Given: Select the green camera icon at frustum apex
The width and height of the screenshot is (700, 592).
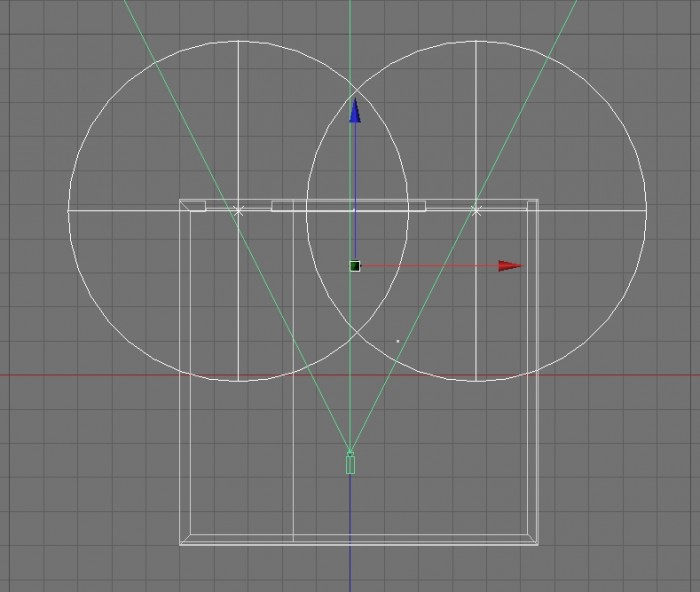Looking at the screenshot, I should pyautogui.click(x=350, y=463).
